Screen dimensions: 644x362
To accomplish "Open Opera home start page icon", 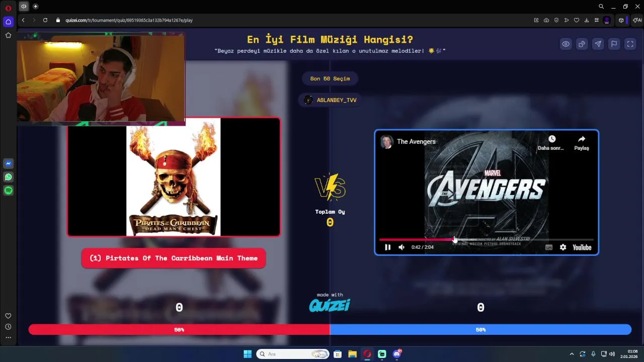I will tap(8, 22).
